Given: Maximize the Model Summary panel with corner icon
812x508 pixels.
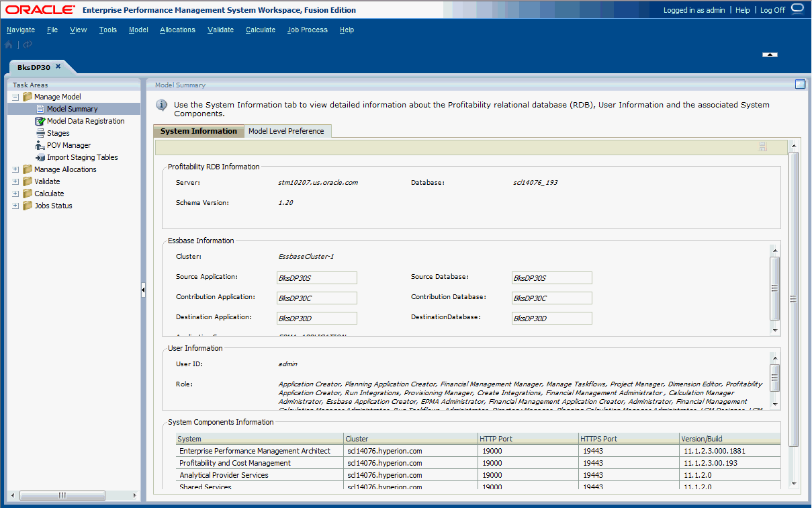Looking at the screenshot, I should [x=800, y=85].
